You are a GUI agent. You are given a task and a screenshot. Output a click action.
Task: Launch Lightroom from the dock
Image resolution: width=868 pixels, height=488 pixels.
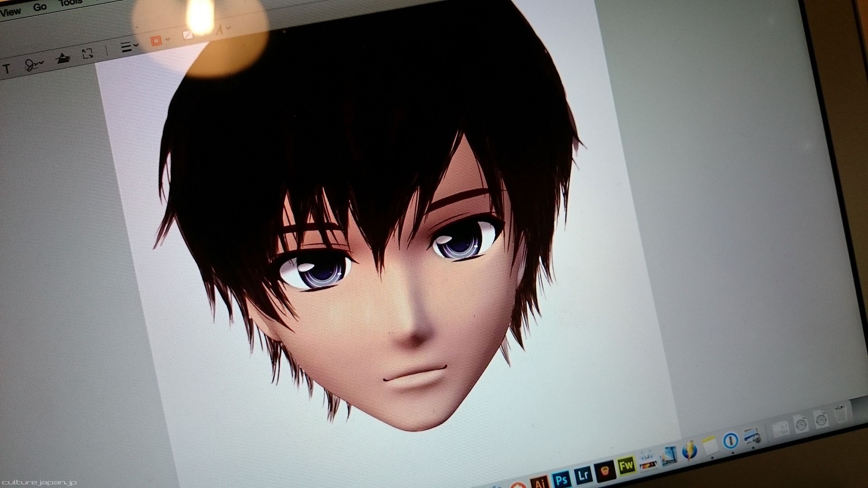click(x=583, y=475)
